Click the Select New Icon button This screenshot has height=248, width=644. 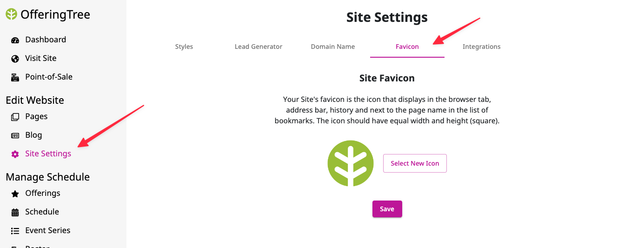[x=415, y=163]
